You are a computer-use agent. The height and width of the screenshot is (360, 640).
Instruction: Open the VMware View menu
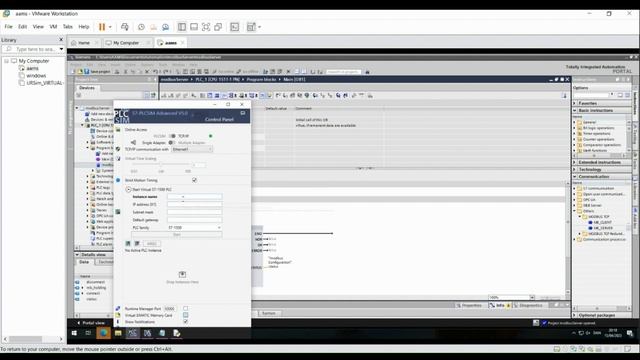tap(38, 27)
